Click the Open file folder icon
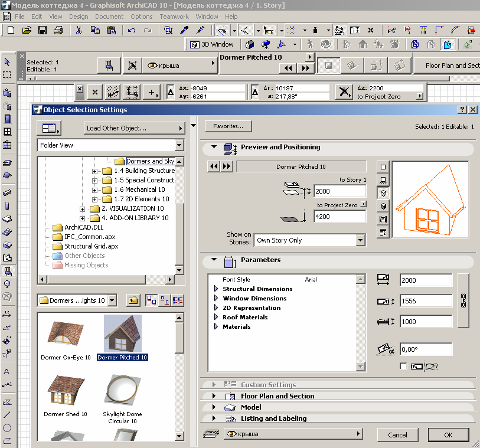Image resolution: width=480 pixels, height=448 pixels. 27,30
